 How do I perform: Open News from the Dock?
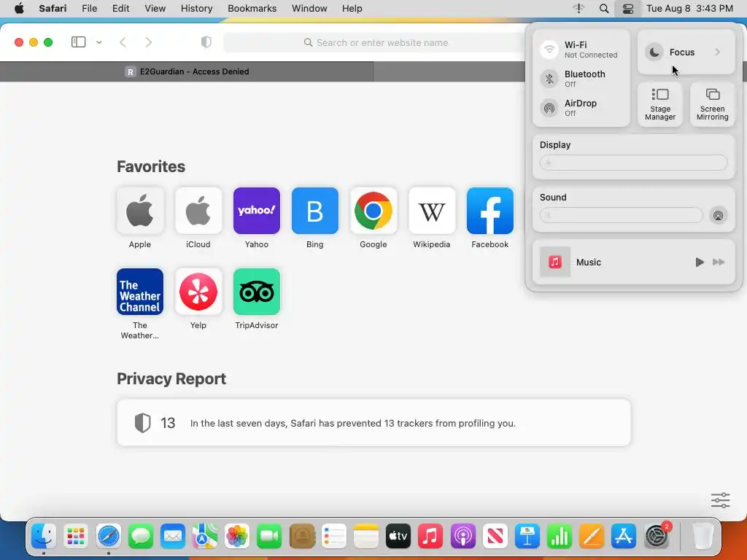coord(495,536)
